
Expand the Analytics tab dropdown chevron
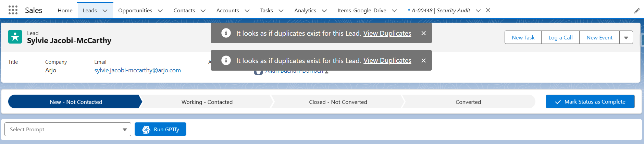pos(324,11)
